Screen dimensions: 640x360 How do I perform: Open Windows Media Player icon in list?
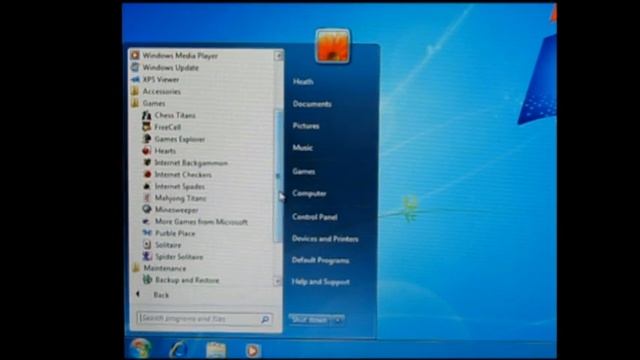pos(135,55)
